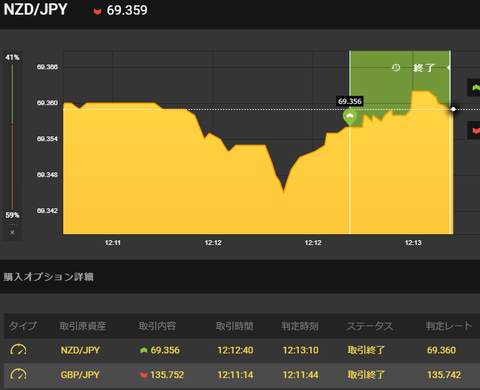Click the 判定レート column header
This screenshot has height=390, width=480.
(x=449, y=326)
